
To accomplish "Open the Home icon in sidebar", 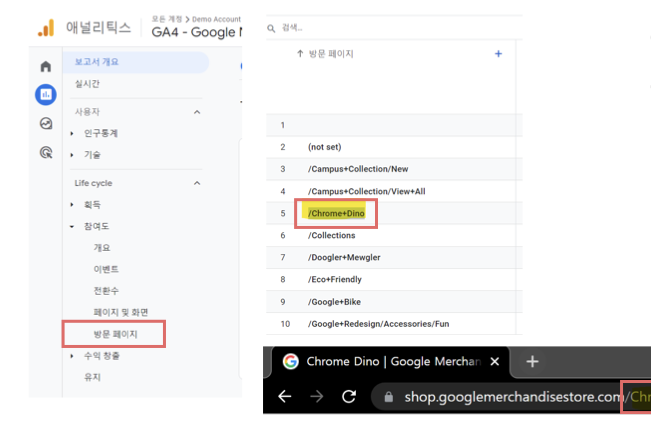I will (46, 66).
